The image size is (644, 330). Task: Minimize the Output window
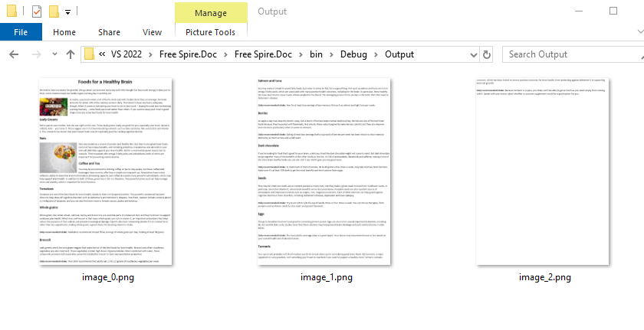point(579,11)
